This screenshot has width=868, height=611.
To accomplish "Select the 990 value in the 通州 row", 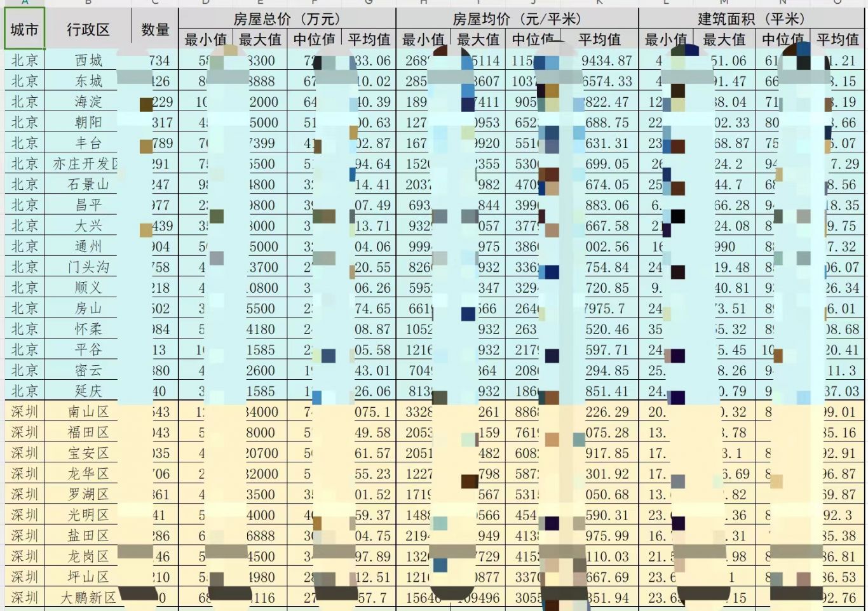I will coord(724,246).
